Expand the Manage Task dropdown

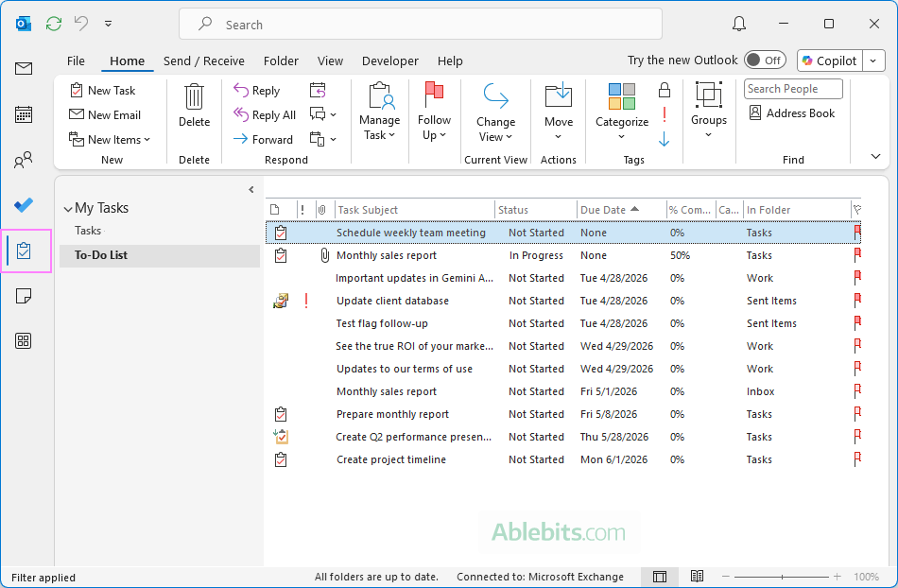point(379,112)
